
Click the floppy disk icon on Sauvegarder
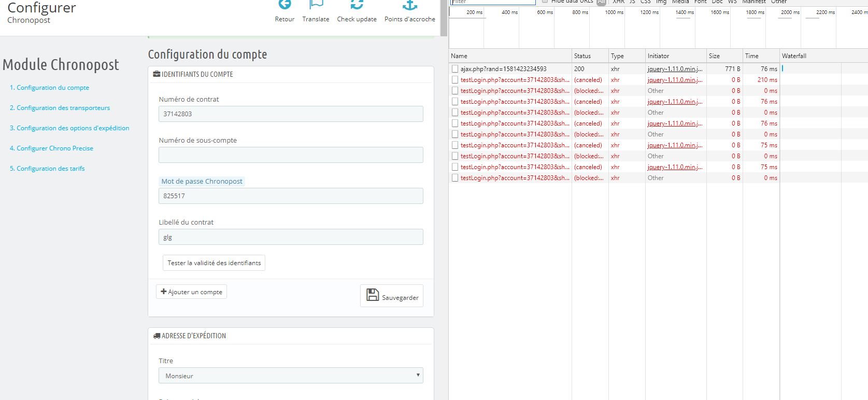(x=372, y=295)
